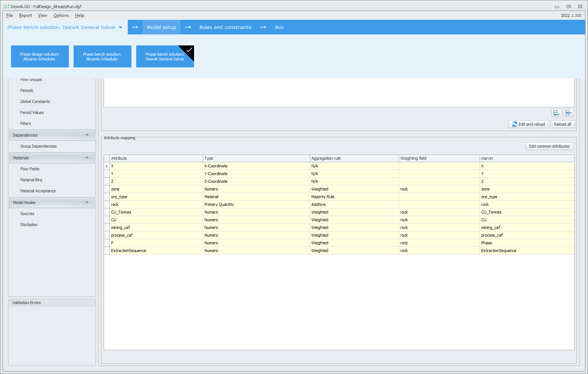Click the Majority Rule cell for ore_type
588x374 pixels.
coord(323,197)
